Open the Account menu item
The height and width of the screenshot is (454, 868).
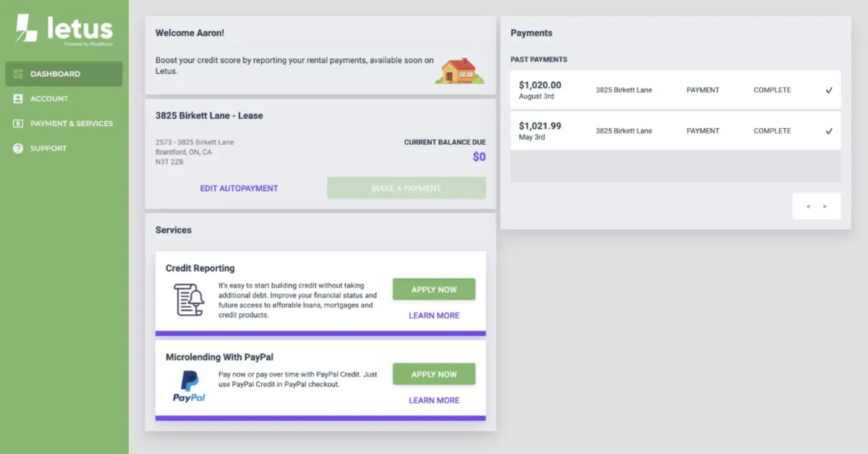tap(49, 98)
